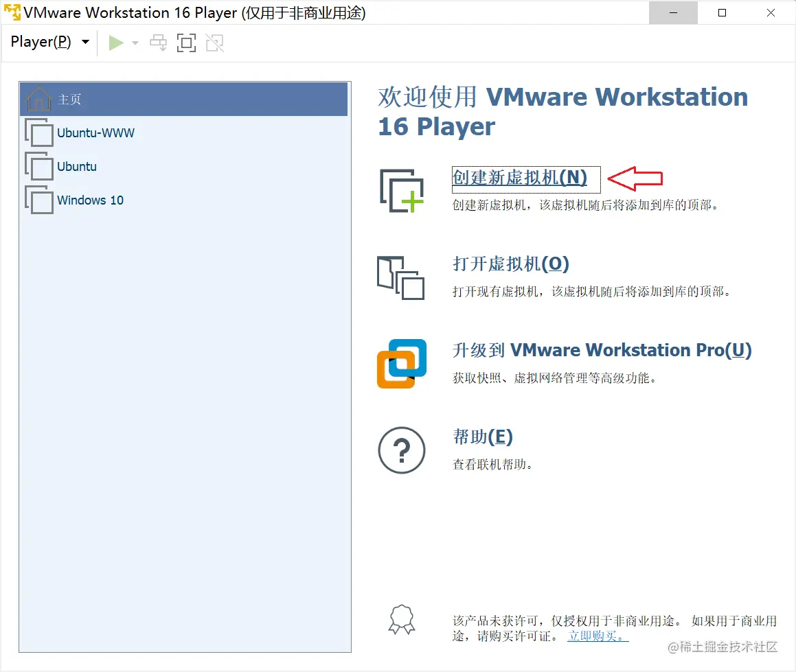
Task: Open the Player(P) menu
Action: coord(49,42)
